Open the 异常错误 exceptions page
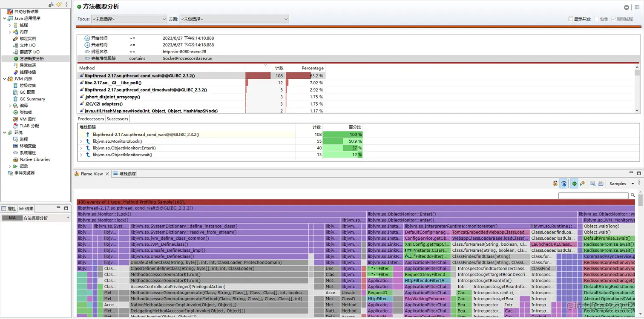 click(28, 65)
